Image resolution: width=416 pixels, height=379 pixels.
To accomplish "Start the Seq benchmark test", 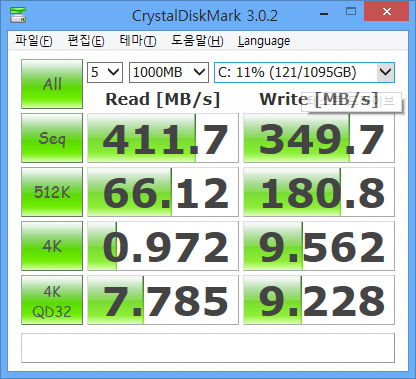I will tap(52, 138).
